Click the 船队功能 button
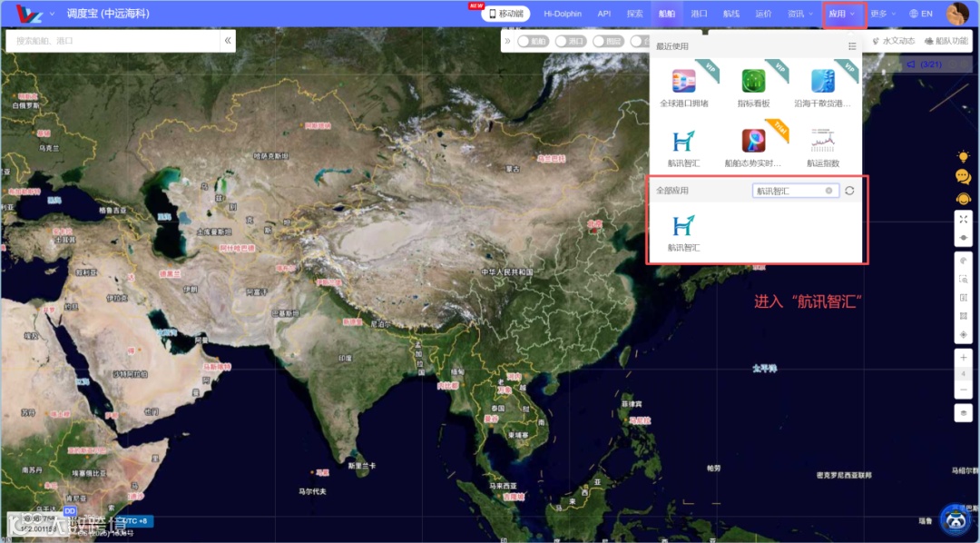 click(x=946, y=41)
